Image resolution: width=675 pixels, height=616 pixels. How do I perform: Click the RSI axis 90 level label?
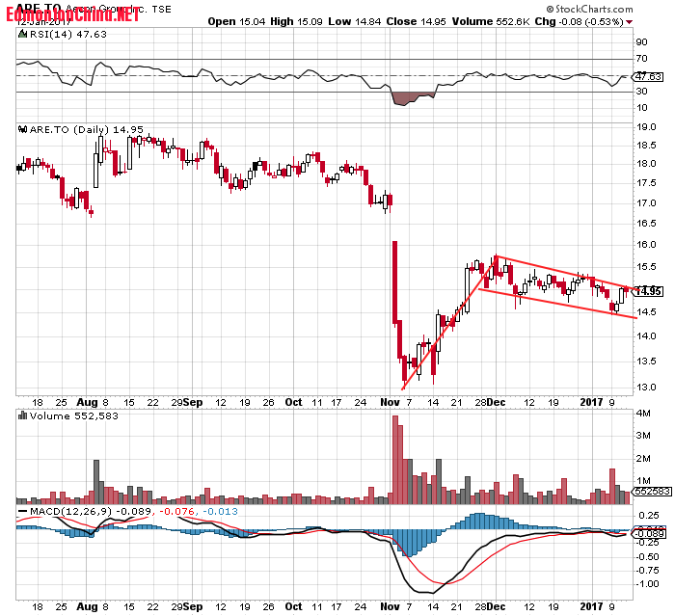pyautogui.click(x=641, y=41)
